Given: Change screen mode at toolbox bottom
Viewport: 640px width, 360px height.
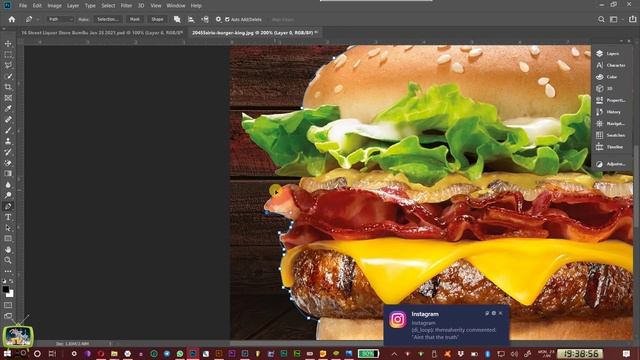Looking at the screenshot, I should point(8,316).
